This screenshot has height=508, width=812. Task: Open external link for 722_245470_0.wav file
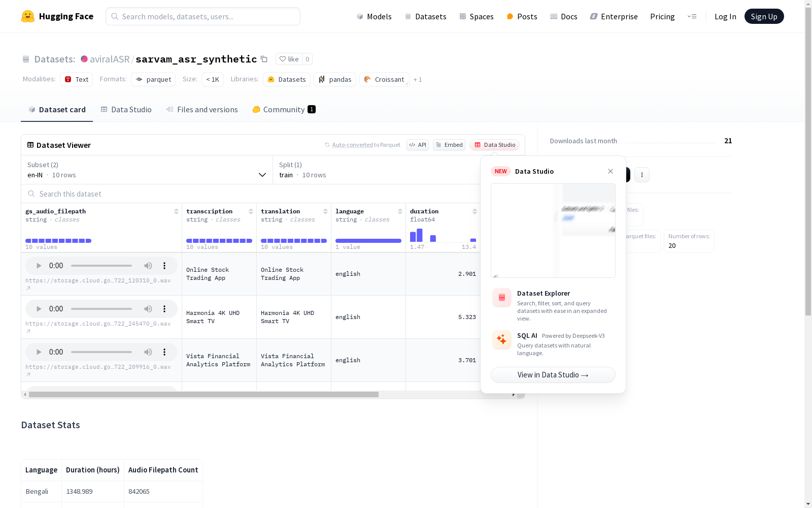[28, 331]
